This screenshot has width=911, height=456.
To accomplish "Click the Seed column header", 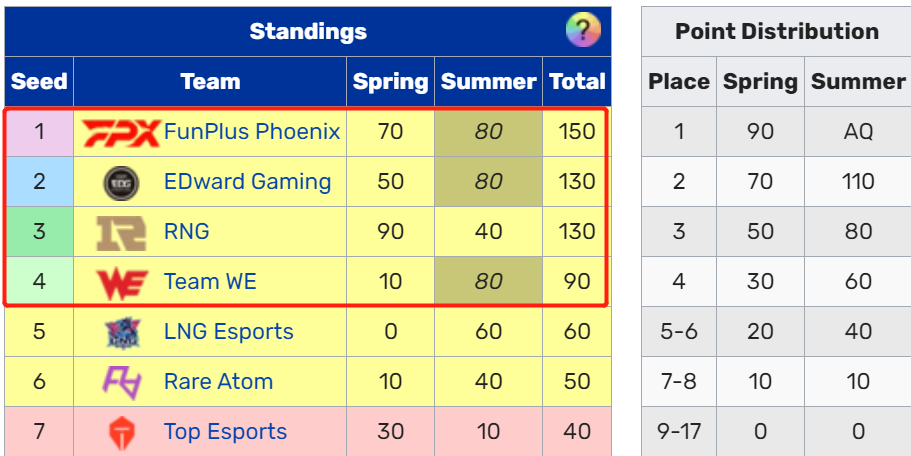I will coord(39,82).
